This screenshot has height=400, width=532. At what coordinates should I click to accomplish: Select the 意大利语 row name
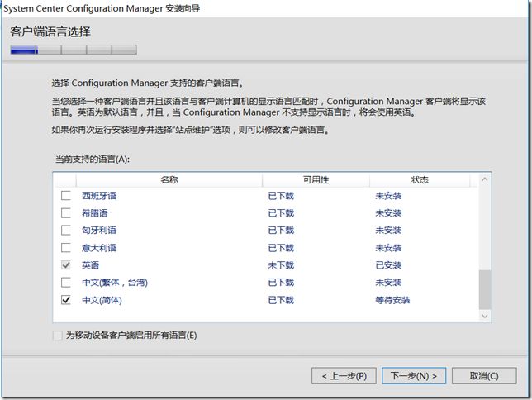tap(99, 248)
